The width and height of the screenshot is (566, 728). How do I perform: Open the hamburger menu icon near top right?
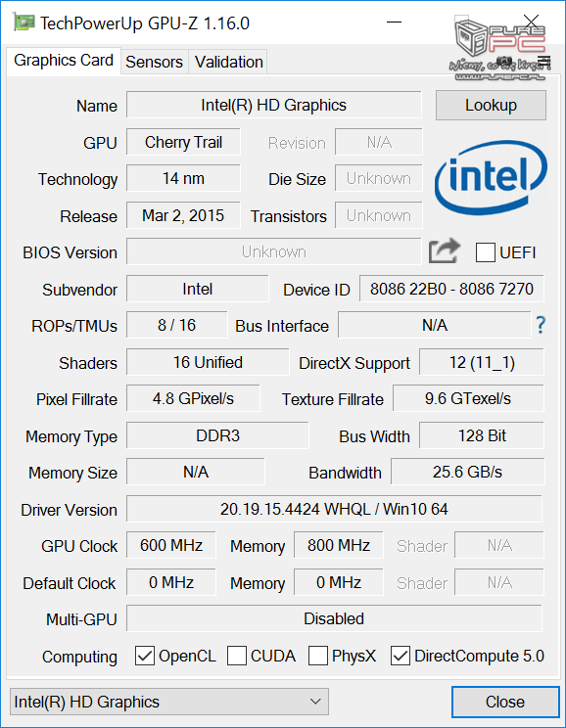pyautogui.click(x=543, y=61)
